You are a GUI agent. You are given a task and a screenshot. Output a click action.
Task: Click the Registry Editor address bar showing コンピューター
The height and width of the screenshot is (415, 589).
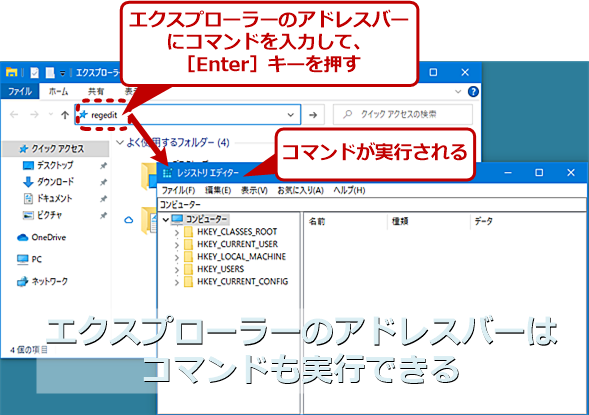[372, 204]
